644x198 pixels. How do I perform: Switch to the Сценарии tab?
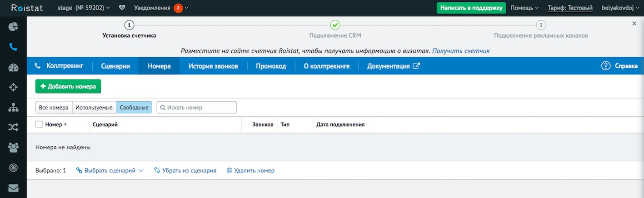115,66
